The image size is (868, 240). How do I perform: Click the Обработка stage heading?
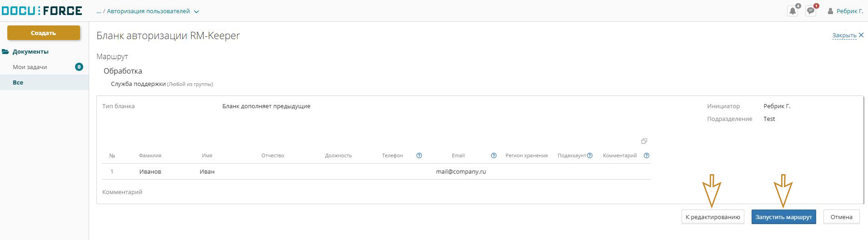pos(123,71)
